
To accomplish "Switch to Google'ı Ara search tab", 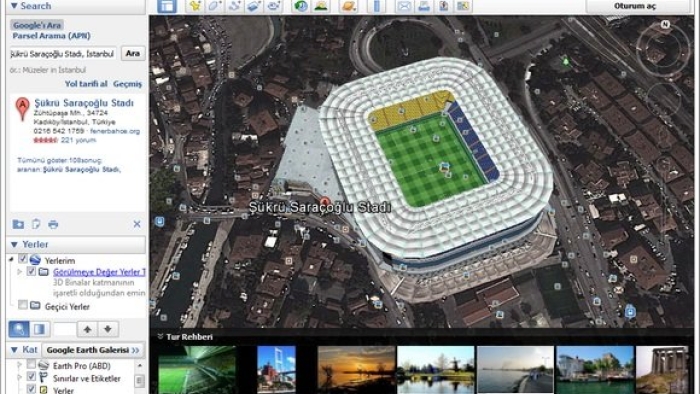I will [37, 25].
